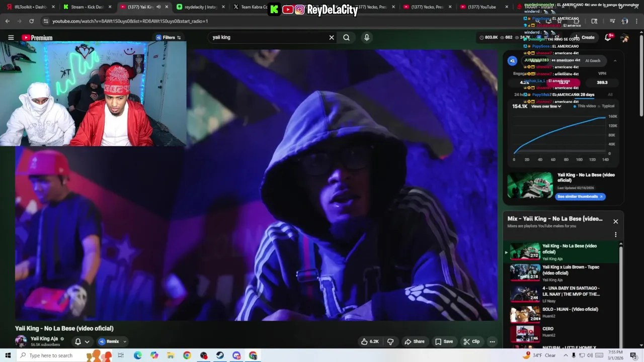Start voice search with the microphone

[367, 37]
